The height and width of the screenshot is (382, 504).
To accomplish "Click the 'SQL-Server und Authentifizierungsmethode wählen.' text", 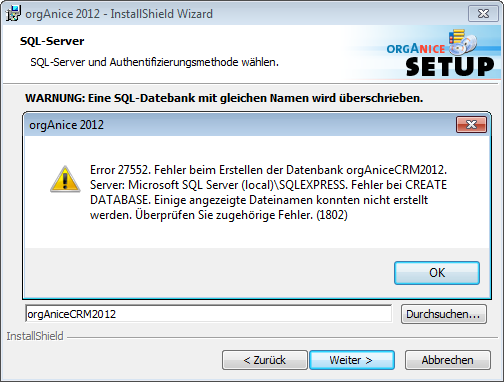I will 154,62.
